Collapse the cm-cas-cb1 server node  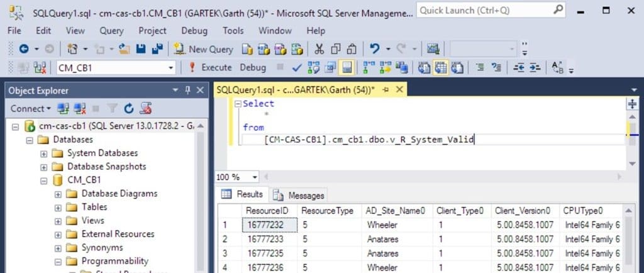pyautogui.click(x=15, y=126)
